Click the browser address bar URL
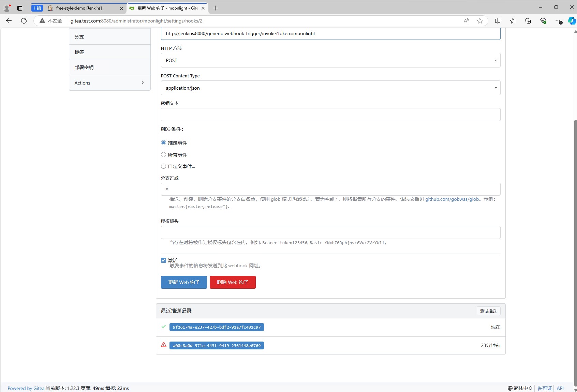 click(x=136, y=21)
